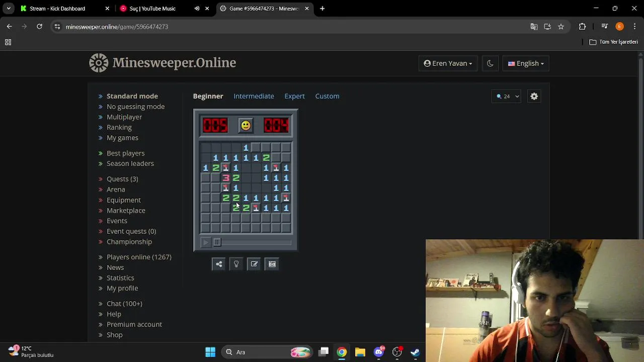This screenshot has height=362, width=644.
Task: Toggle dark mode with the moon icon
Action: tap(490, 63)
